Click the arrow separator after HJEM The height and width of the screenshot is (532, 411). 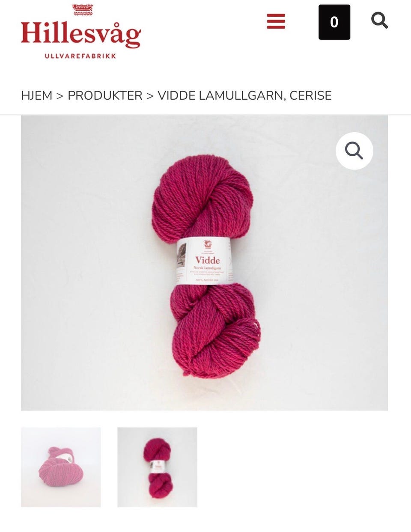[60, 95]
